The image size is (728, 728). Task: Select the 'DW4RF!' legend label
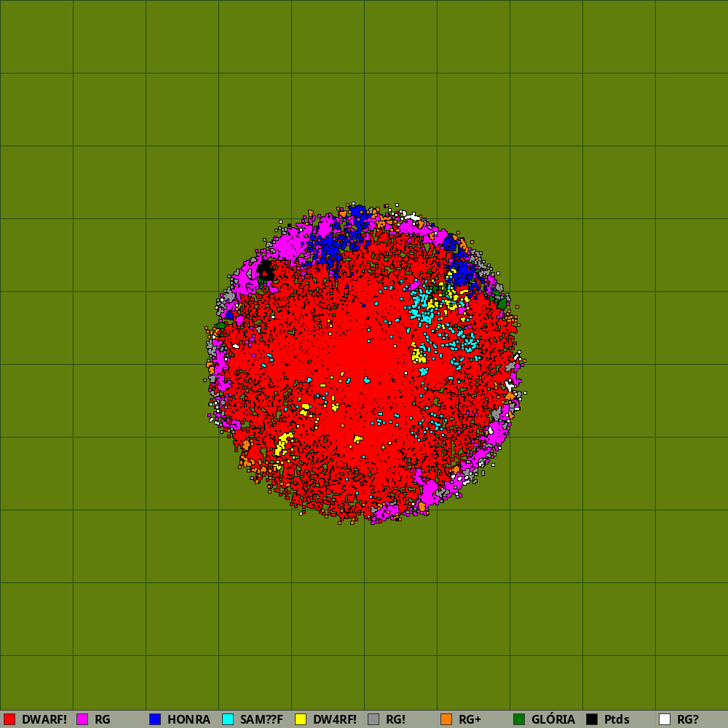point(335,719)
